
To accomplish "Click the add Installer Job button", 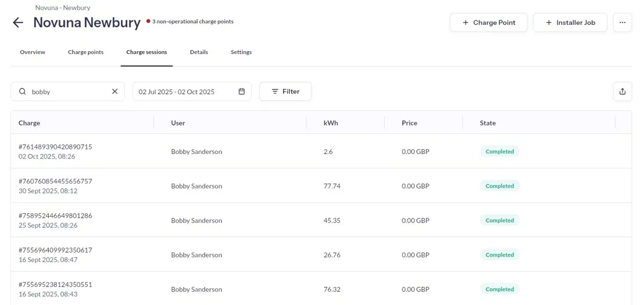I will pos(570,23).
